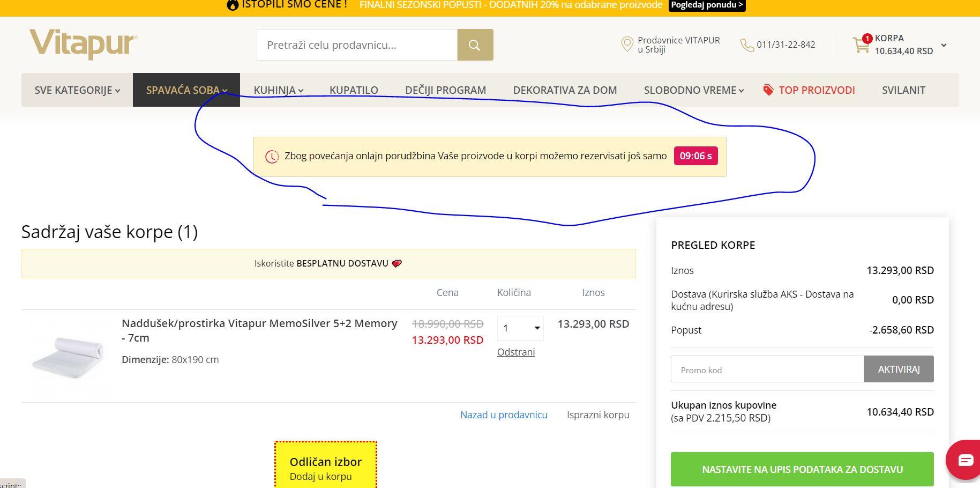The width and height of the screenshot is (980, 488).
Task: Expand the KORPA cart dropdown arrow
Action: point(944,45)
